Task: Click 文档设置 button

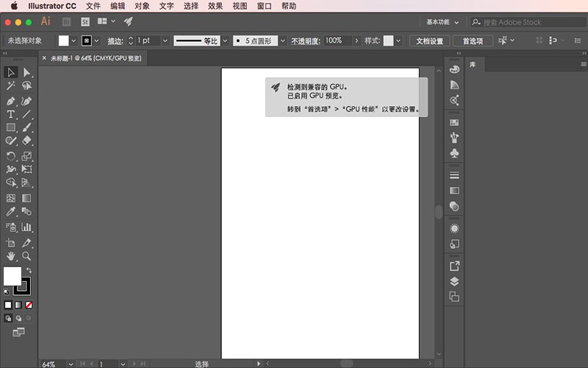Action: click(x=429, y=40)
